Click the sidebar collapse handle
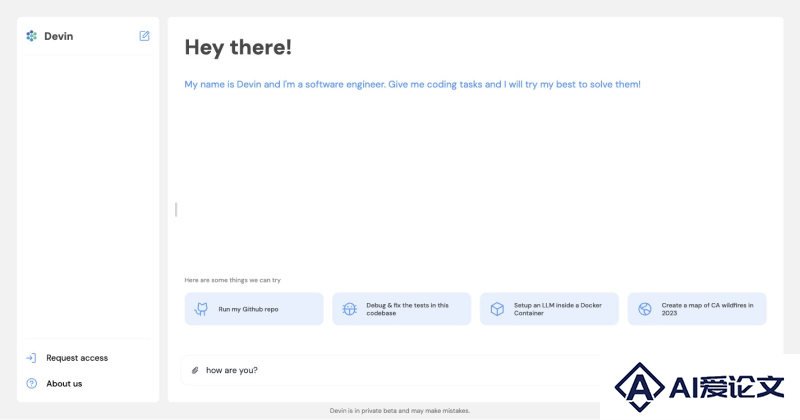 [176, 209]
